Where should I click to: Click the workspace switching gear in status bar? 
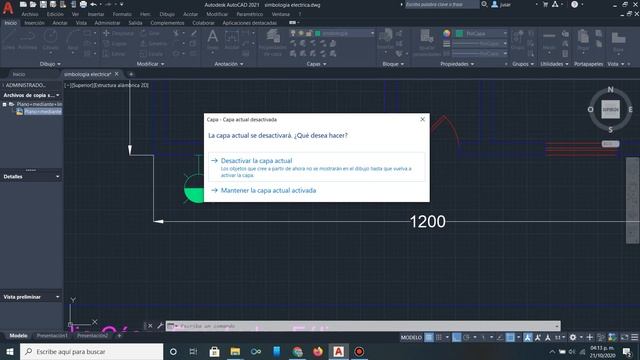click(573, 337)
